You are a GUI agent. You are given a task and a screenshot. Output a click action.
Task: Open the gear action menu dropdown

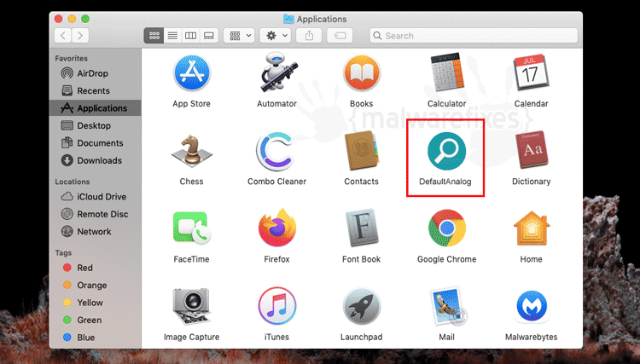(276, 36)
